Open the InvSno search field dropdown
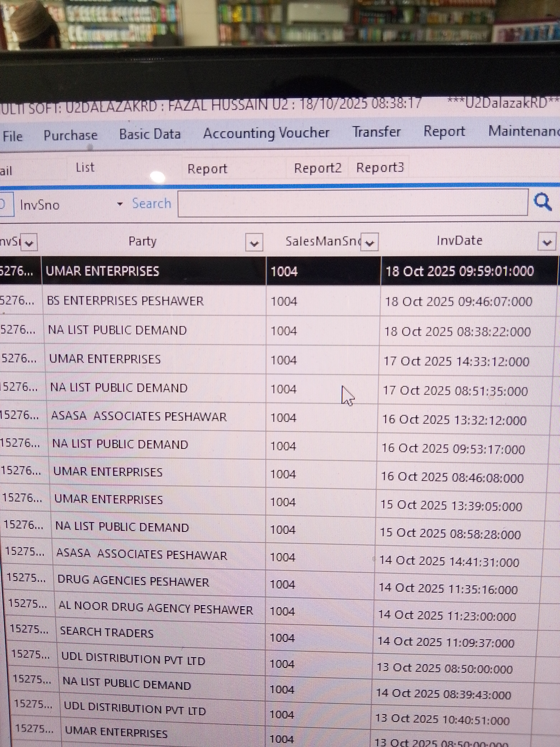Viewport: 560px width, 747px height. click(x=120, y=204)
